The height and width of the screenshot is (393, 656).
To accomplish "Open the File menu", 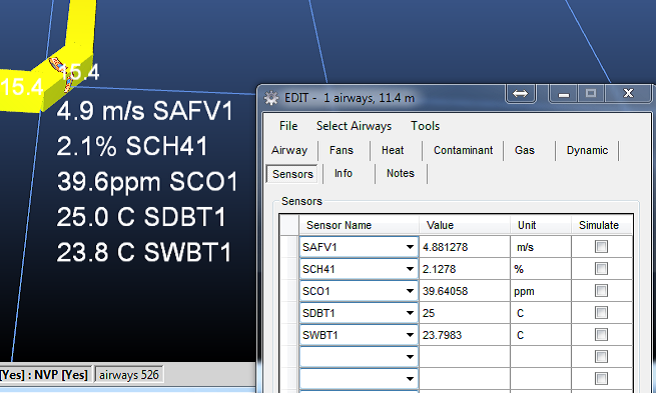I will 288,126.
